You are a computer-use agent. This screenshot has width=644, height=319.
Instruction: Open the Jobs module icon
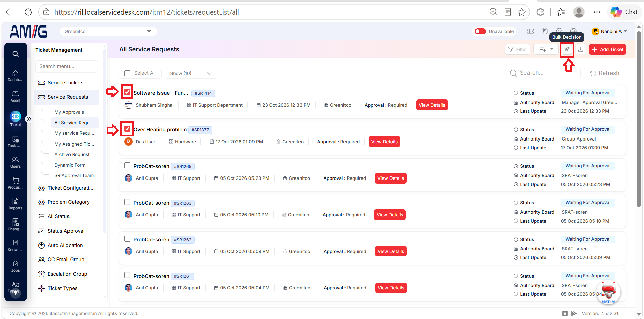(15, 266)
